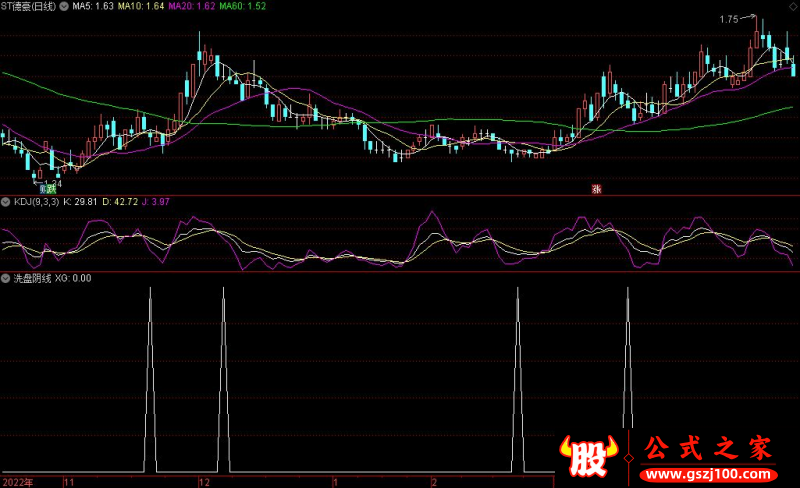The image size is (800, 488).
Task: Click the 洗盘阴线 indicator name label
Action: [x=33, y=278]
